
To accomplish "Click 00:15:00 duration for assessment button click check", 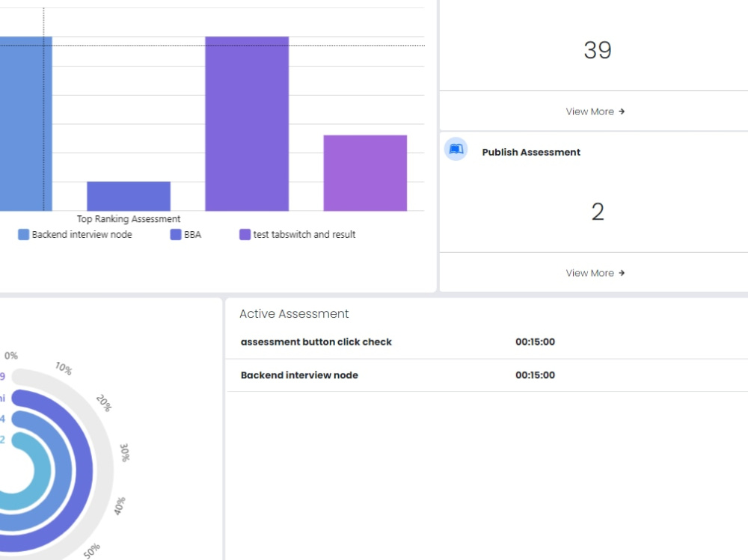I will point(535,342).
